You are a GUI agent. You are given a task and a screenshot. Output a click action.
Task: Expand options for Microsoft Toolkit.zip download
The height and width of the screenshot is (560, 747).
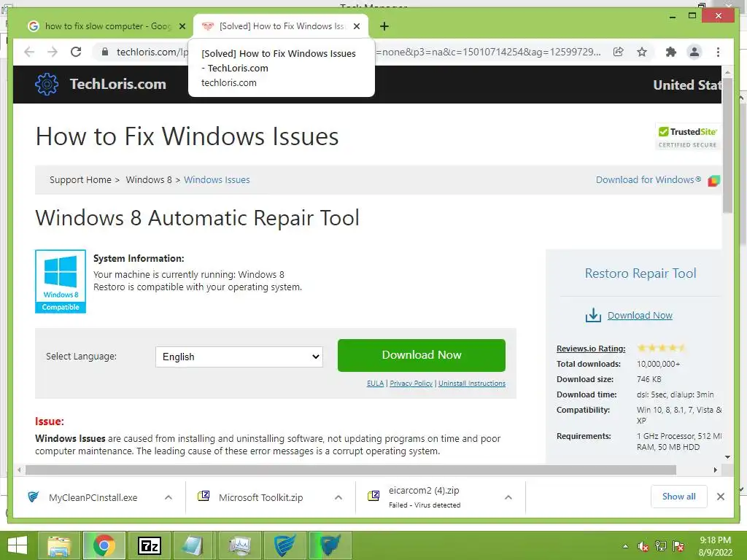pyautogui.click(x=338, y=497)
